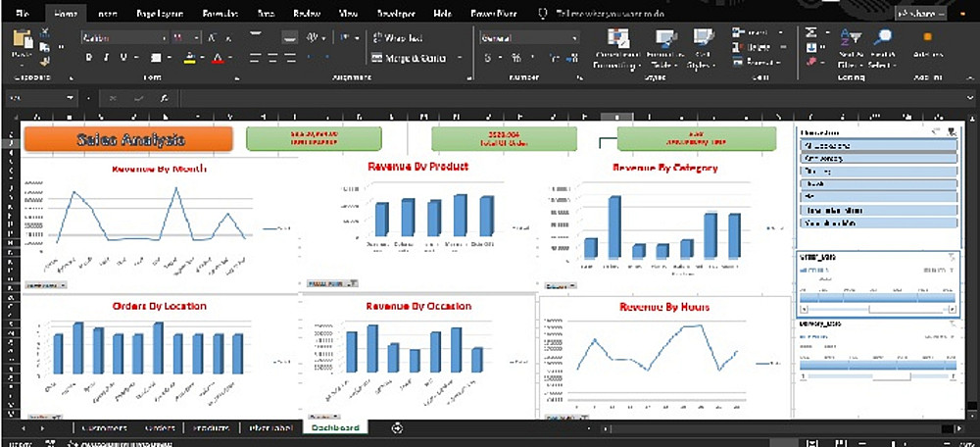Viewport: 980px width, 447px height.
Task: Open the Products sheet tab
Action: [x=212, y=427]
